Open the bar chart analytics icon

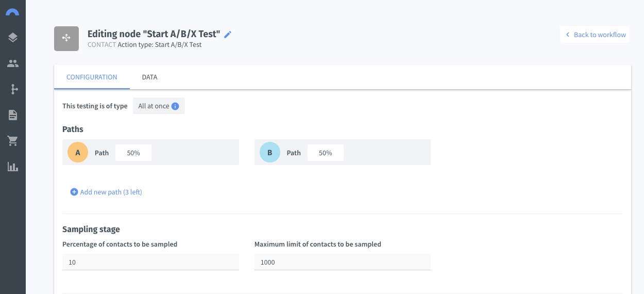[x=13, y=167]
